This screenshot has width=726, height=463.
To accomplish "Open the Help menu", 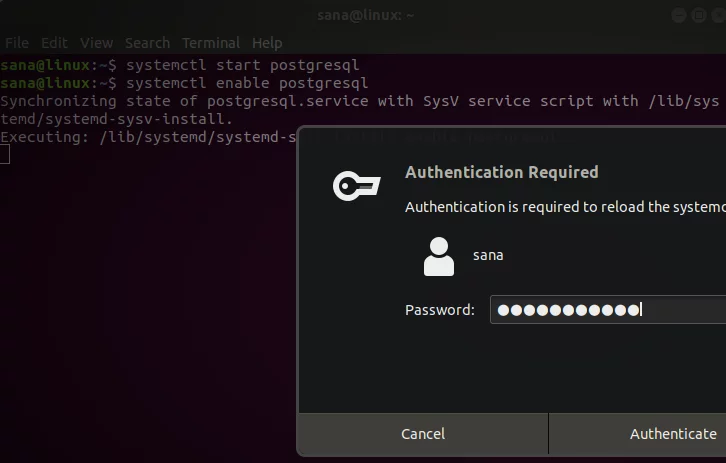I will [267, 43].
